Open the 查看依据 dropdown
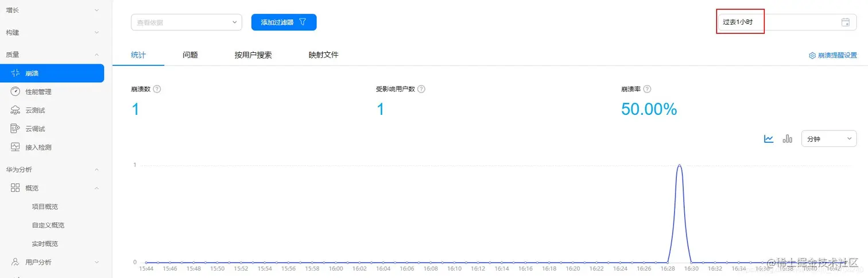868x278 pixels. [x=187, y=22]
